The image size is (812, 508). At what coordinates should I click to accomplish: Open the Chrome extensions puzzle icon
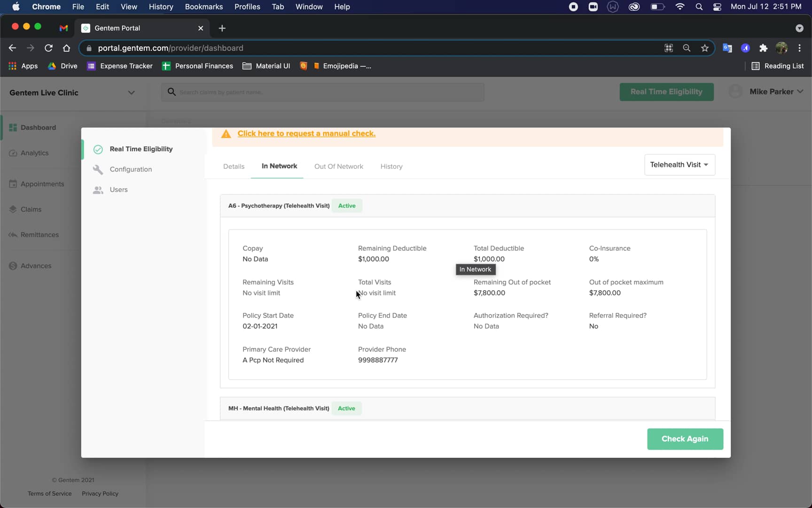tap(763, 48)
